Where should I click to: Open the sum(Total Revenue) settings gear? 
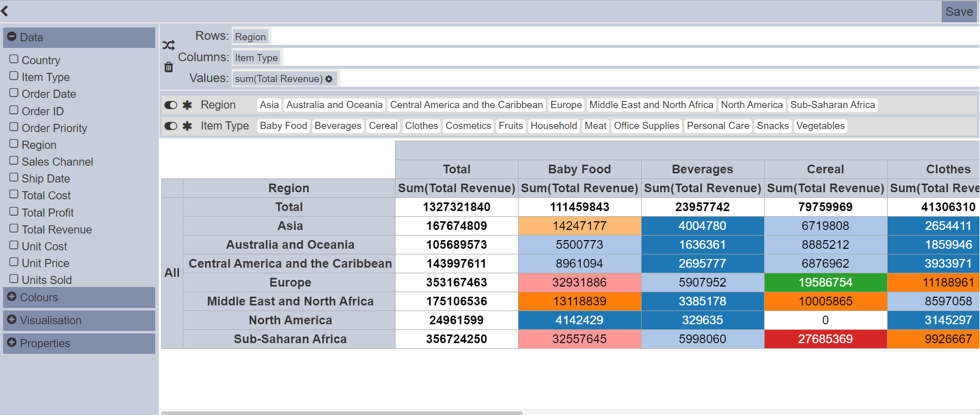pyautogui.click(x=329, y=79)
